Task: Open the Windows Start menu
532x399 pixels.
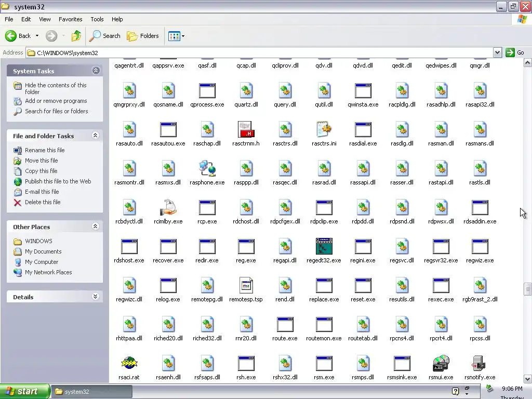Action: (25, 391)
